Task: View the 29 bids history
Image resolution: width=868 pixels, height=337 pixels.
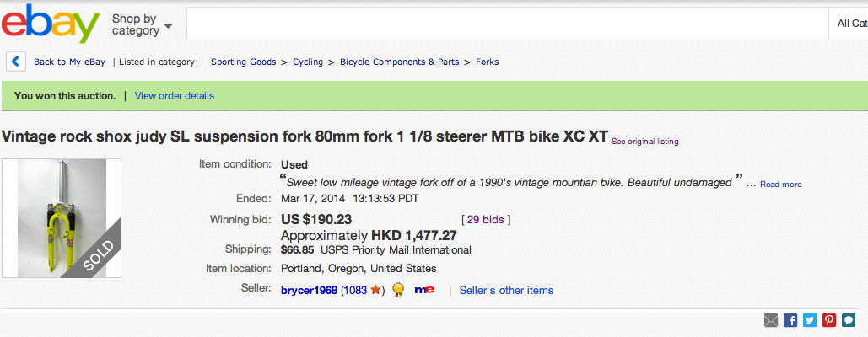Action: (x=486, y=220)
